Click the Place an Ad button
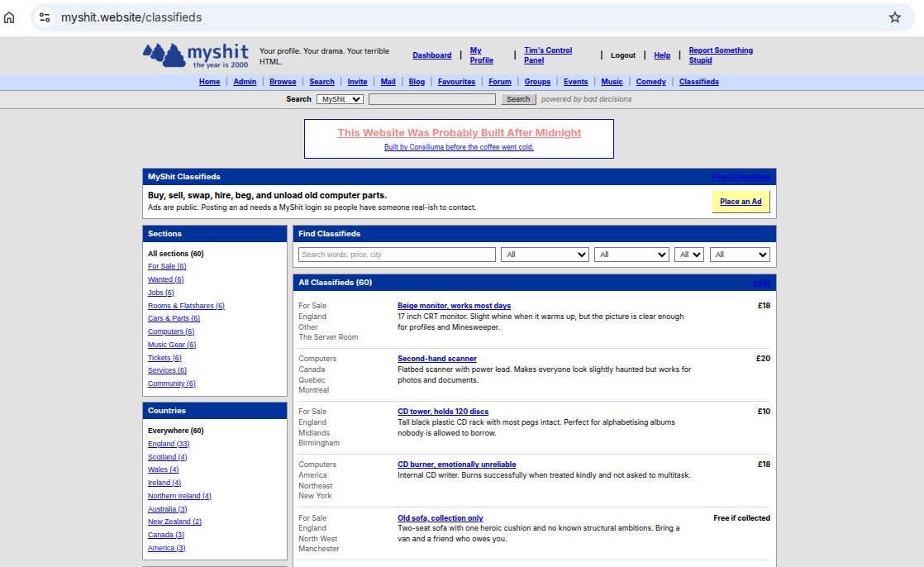Image resolution: width=924 pixels, height=567 pixels. pos(741,202)
